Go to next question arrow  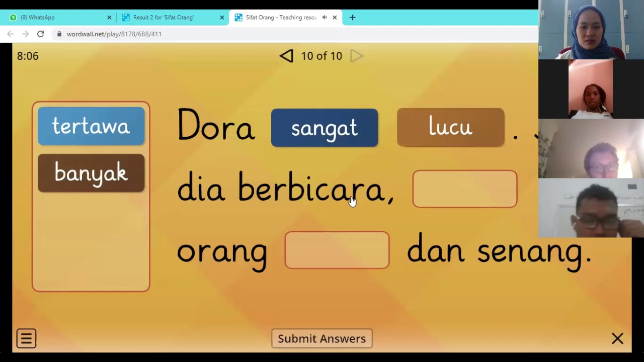click(357, 56)
